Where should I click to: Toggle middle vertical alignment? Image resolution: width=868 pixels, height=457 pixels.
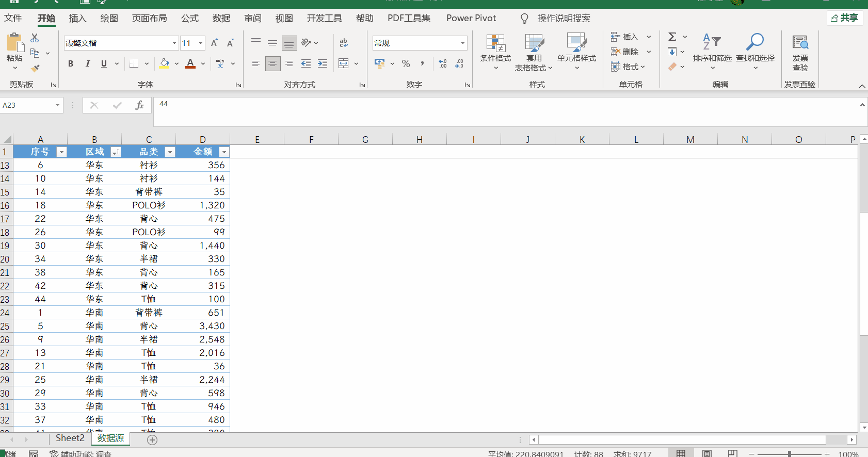(272, 43)
